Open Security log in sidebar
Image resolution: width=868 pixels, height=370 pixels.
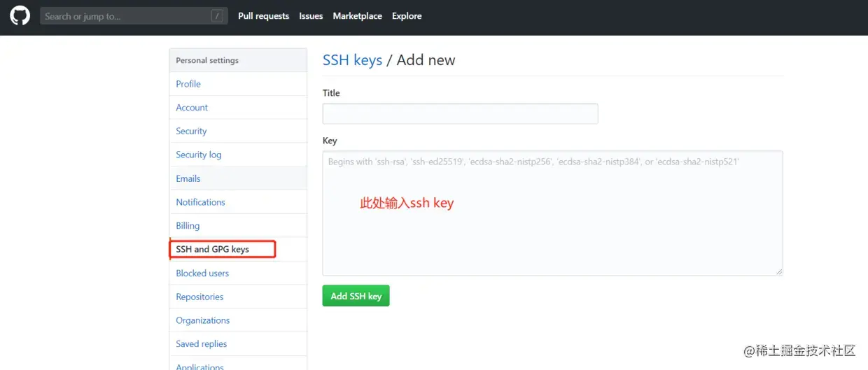click(238, 155)
